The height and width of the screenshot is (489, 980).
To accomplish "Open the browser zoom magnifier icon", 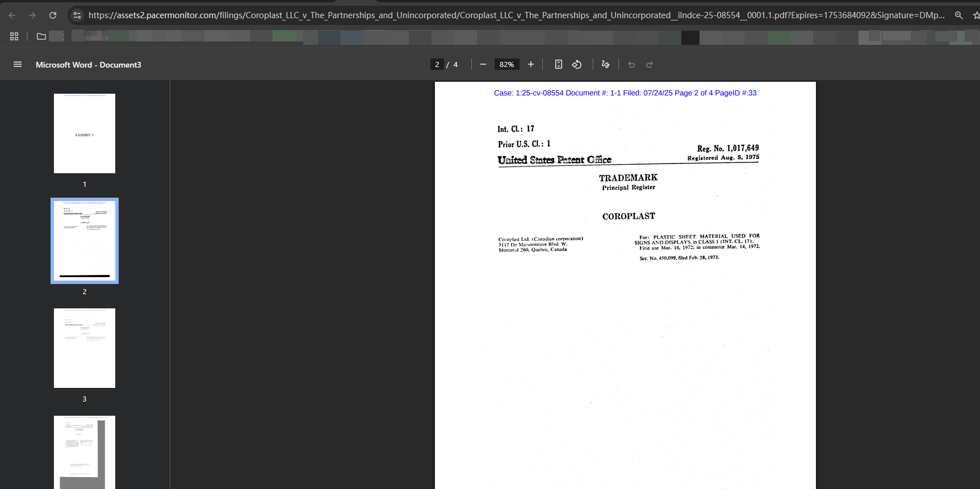I will (958, 15).
